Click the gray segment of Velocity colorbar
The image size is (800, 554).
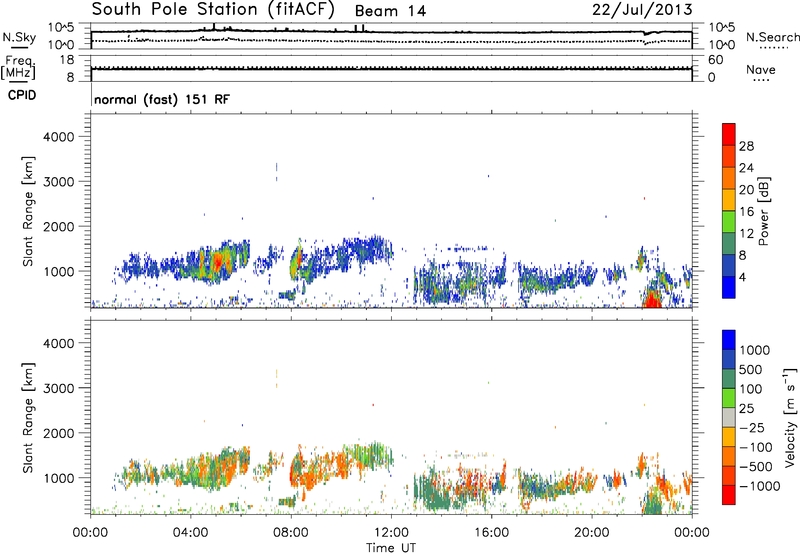coord(729,417)
